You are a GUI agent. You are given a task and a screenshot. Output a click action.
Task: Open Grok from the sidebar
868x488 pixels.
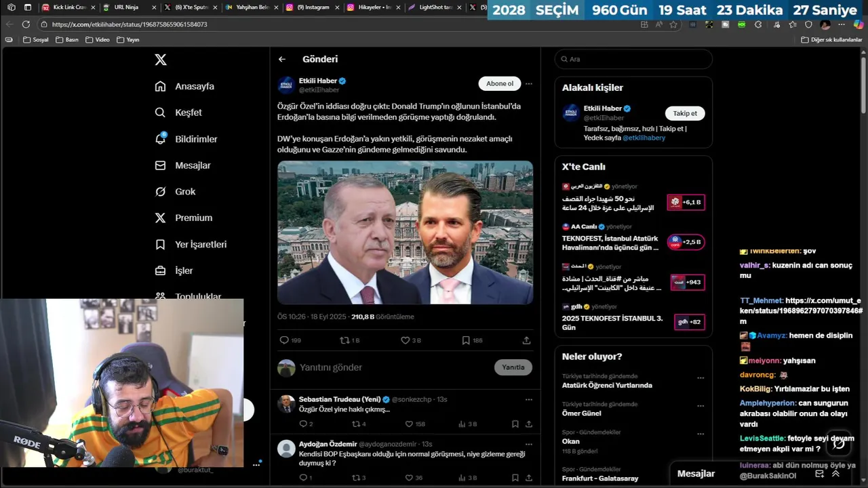point(175,192)
